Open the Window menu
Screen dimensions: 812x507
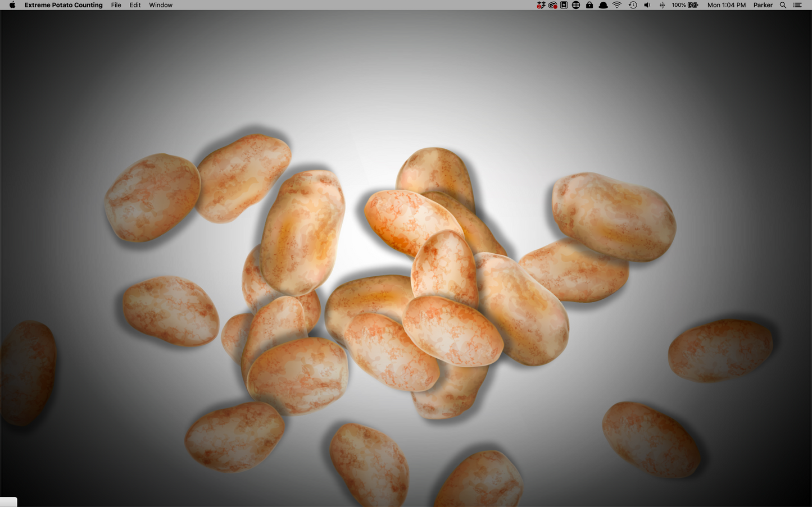click(x=160, y=5)
